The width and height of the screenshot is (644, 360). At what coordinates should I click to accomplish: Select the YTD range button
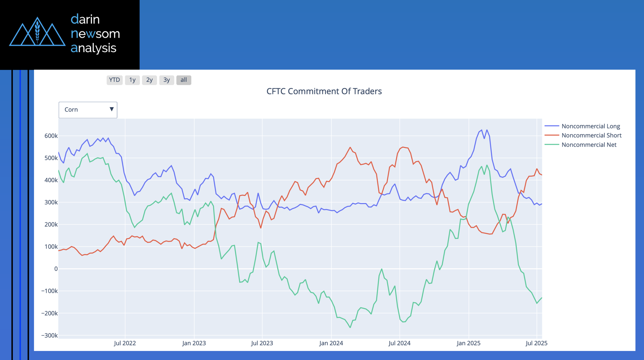point(114,80)
